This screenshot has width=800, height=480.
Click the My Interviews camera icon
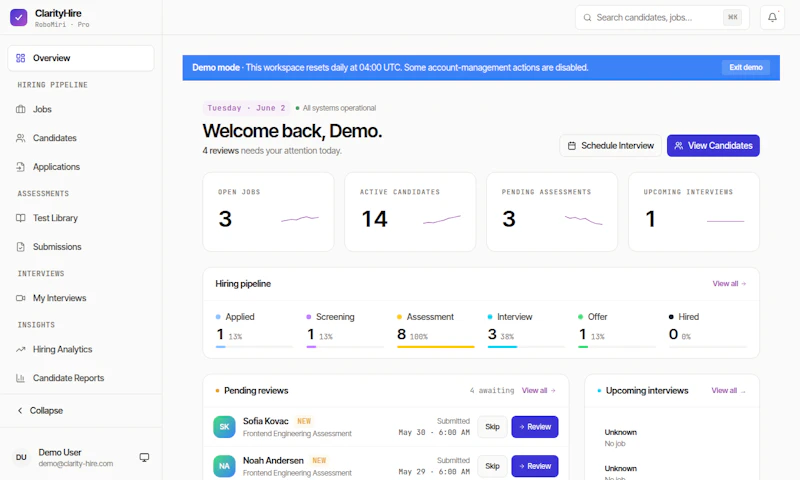(x=20, y=298)
